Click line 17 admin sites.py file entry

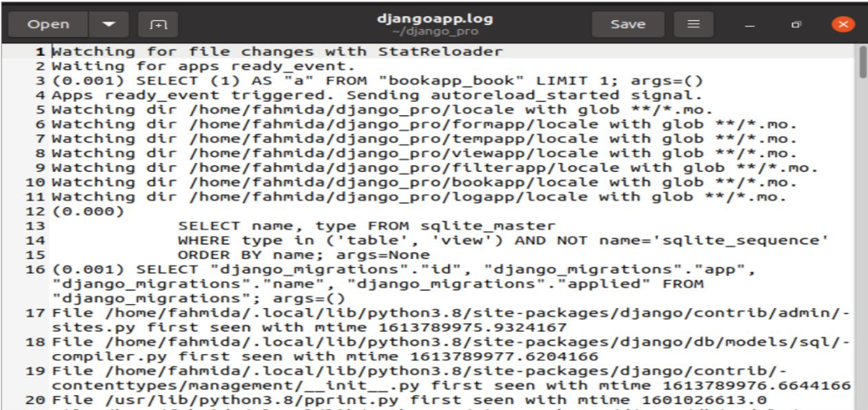[450, 321]
